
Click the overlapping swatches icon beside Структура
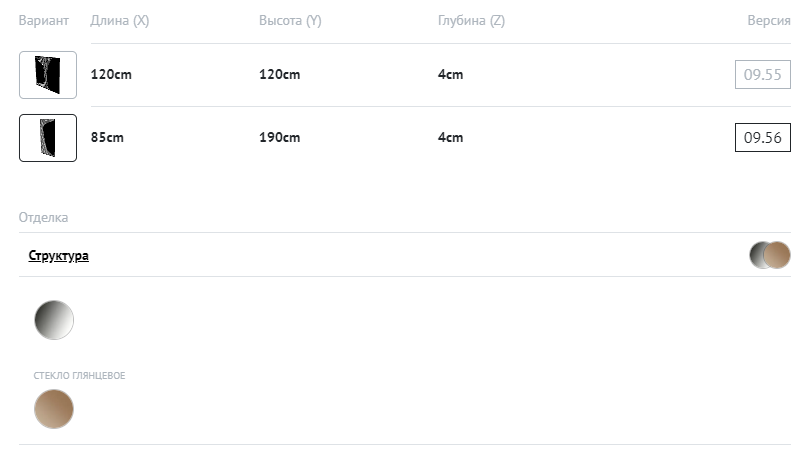pos(770,255)
